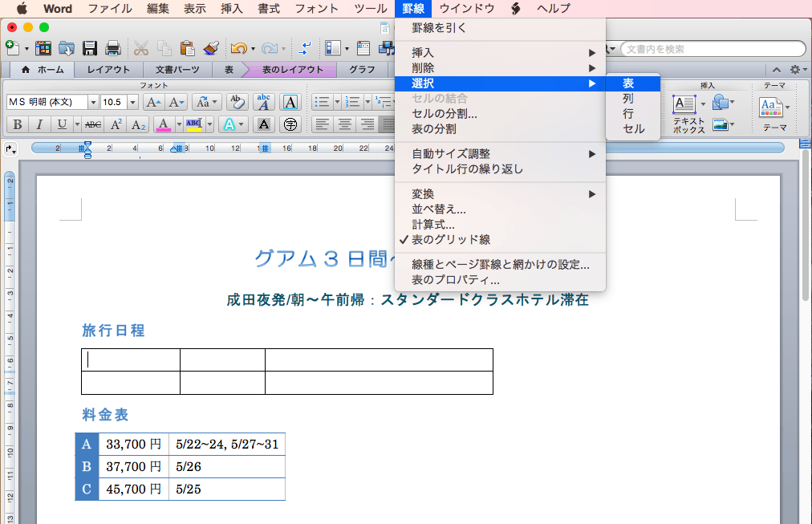The width and height of the screenshot is (812, 524).
Task: Decrease font size button
Action: point(176,102)
